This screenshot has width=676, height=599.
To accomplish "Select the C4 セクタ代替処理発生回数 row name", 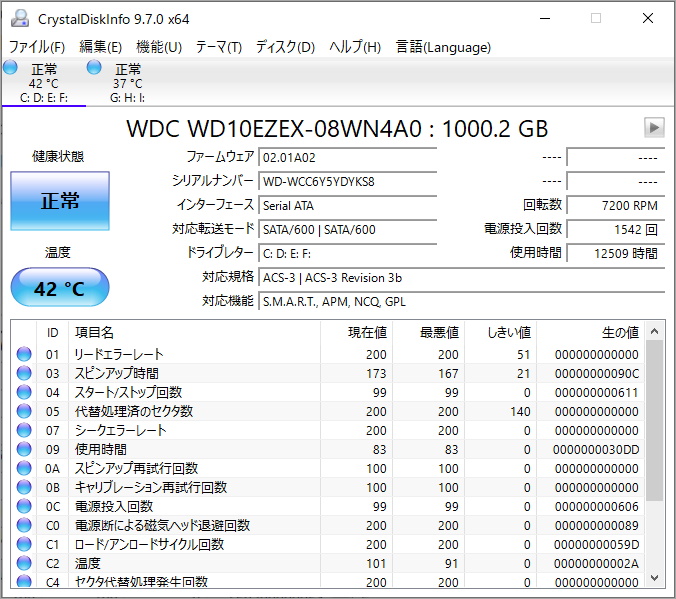I will point(141,582).
